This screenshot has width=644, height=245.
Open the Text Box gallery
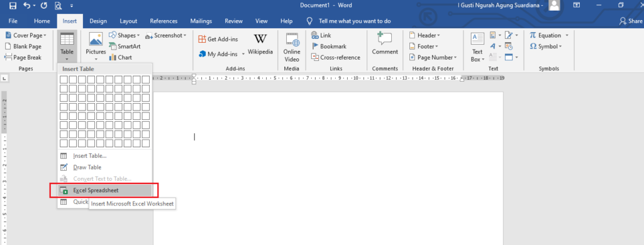tap(477, 47)
